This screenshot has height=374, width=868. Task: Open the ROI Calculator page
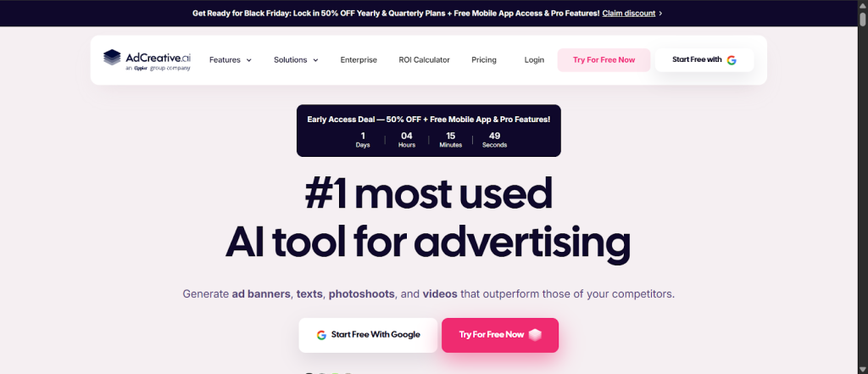pos(424,60)
